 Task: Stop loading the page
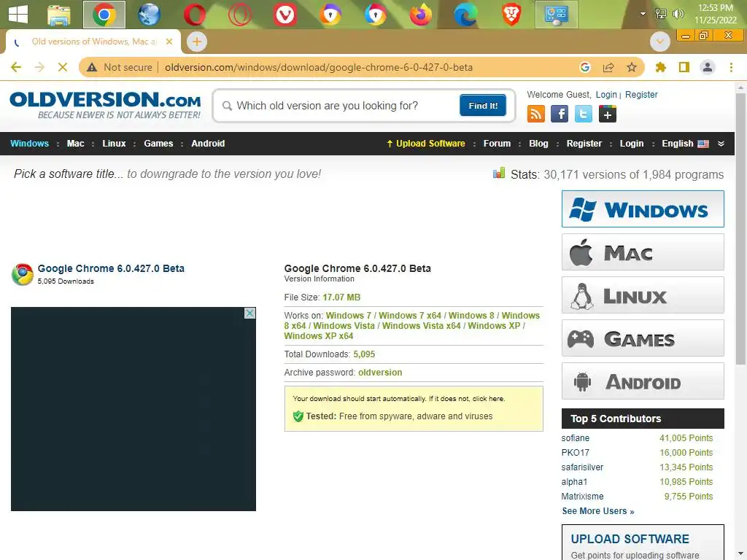click(63, 67)
